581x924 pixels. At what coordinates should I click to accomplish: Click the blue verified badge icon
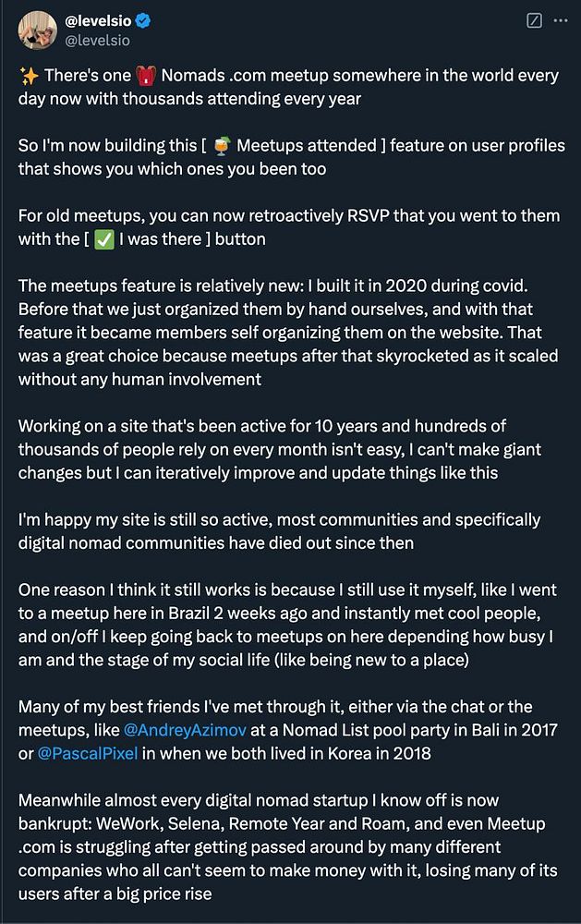click(x=143, y=20)
